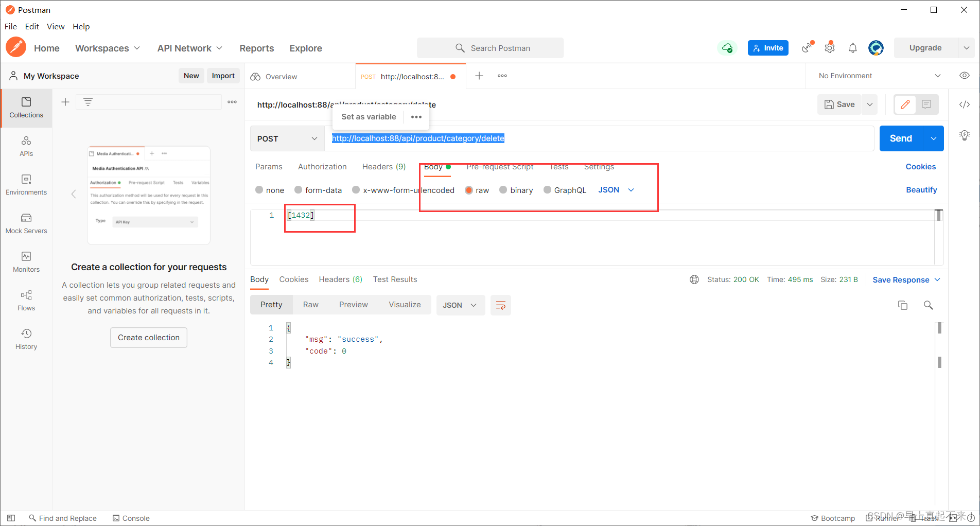Open the History sidebar panel
The image size is (980, 526).
pos(26,339)
